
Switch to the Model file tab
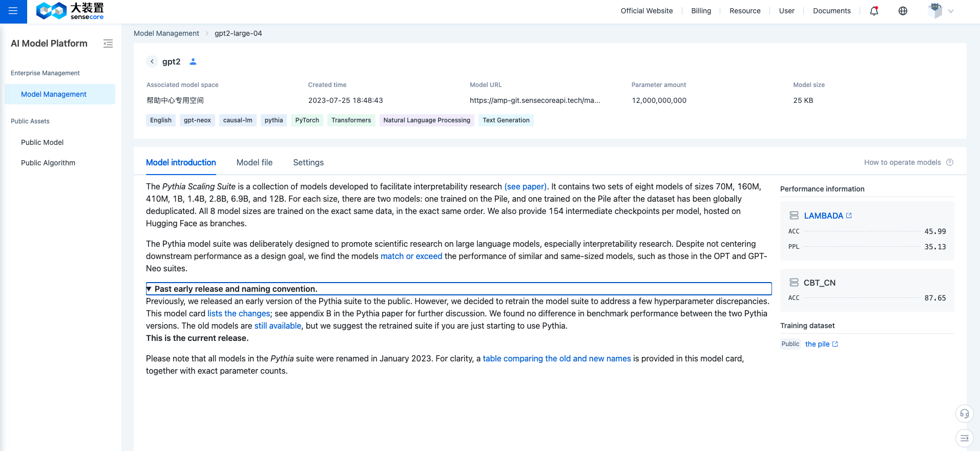point(255,162)
